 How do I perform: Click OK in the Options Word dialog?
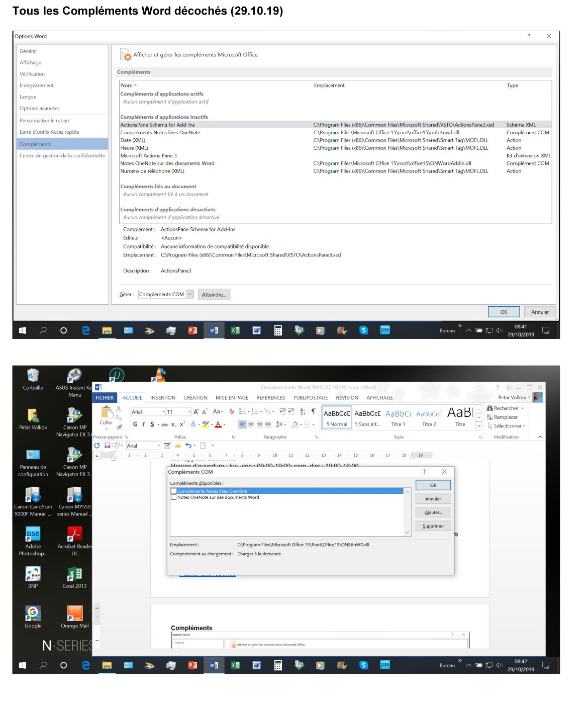click(x=504, y=312)
